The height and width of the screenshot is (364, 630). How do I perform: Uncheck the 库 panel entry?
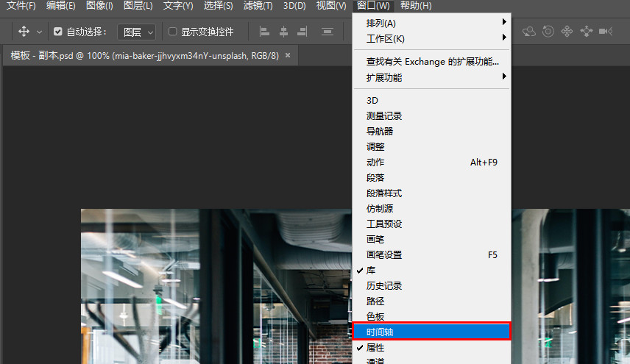(x=431, y=270)
